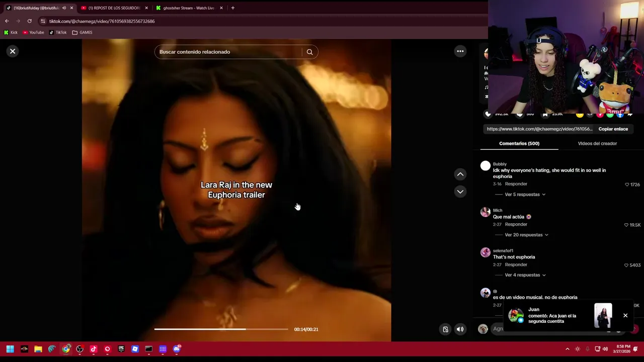Click the share arrow icon
This screenshot has width=644, height=362.
[x=630, y=115]
